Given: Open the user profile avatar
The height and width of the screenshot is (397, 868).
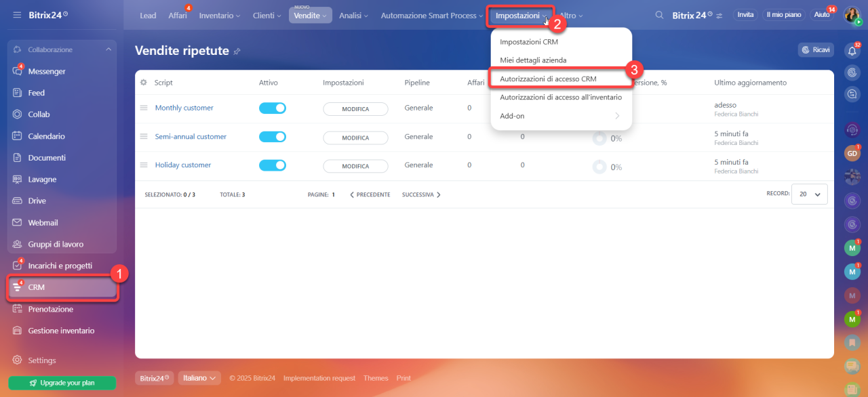Looking at the screenshot, I should pyautogui.click(x=852, y=15).
